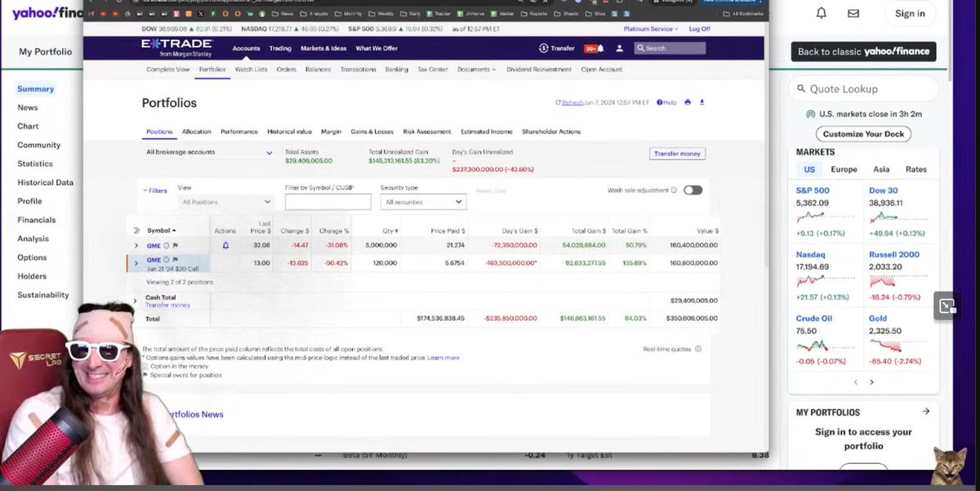Click the Yahoo Finance logo
The image size is (980, 491).
[47, 12]
